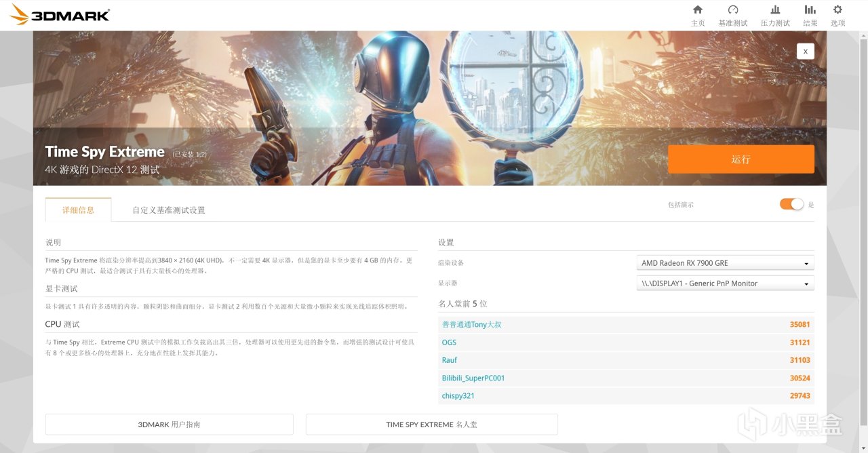Click the CPU 测试 section heading
The width and height of the screenshot is (868, 453).
(x=62, y=324)
